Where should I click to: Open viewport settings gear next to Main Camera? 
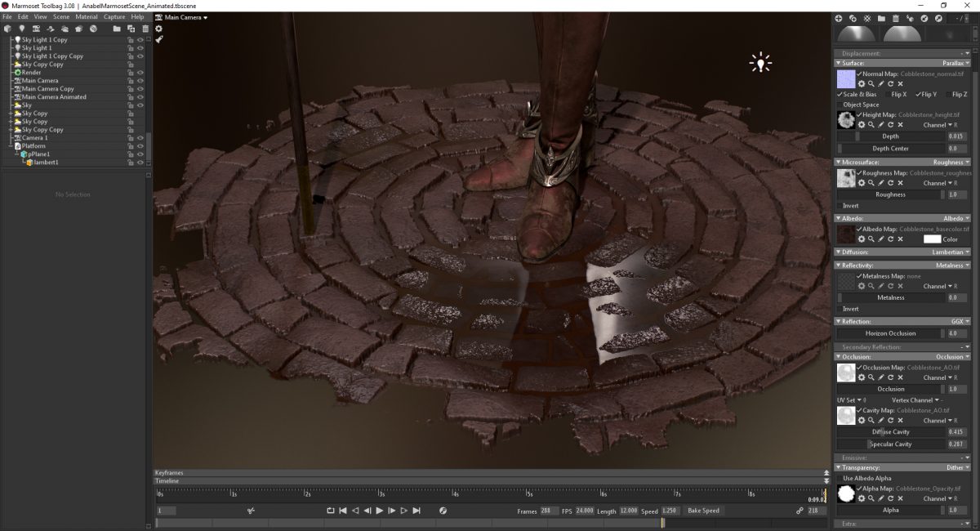(x=158, y=28)
